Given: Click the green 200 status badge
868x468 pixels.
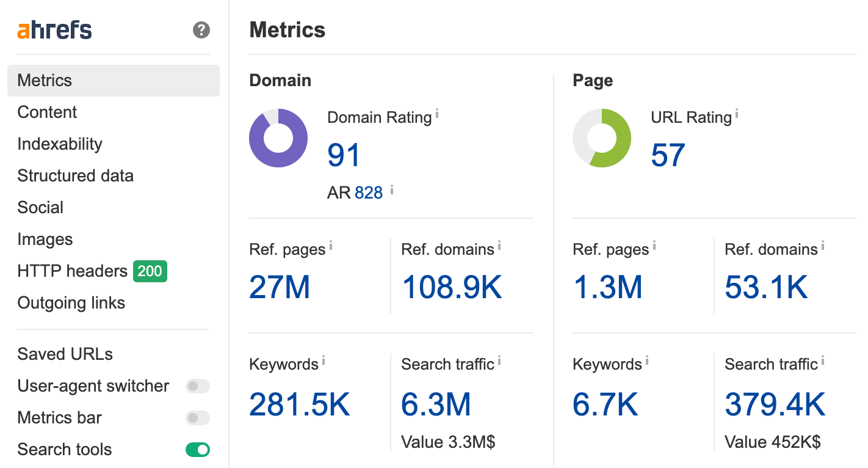Looking at the screenshot, I should tap(150, 271).
